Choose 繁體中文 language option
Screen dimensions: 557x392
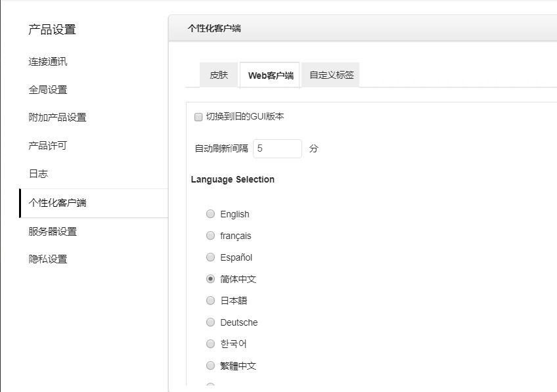pyautogui.click(x=210, y=365)
